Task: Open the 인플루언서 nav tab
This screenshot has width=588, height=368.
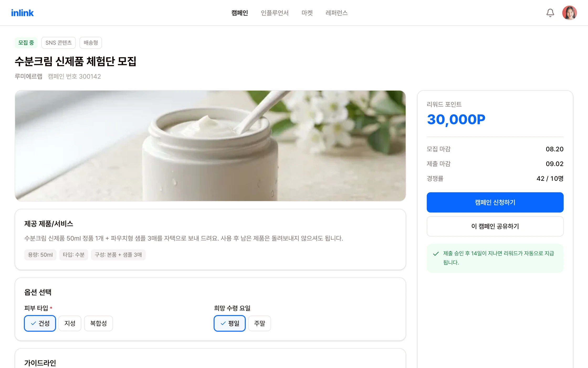Action: [x=275, y=13]
